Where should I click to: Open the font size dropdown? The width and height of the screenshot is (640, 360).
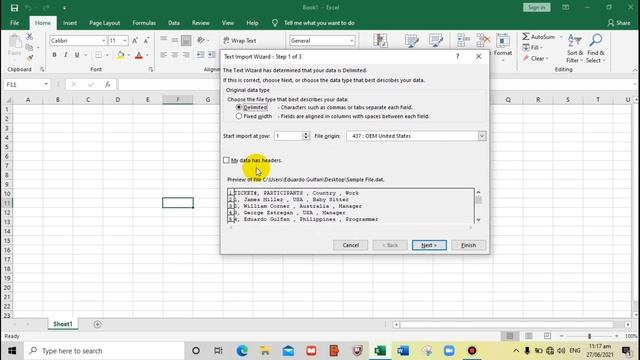[125, 40]
